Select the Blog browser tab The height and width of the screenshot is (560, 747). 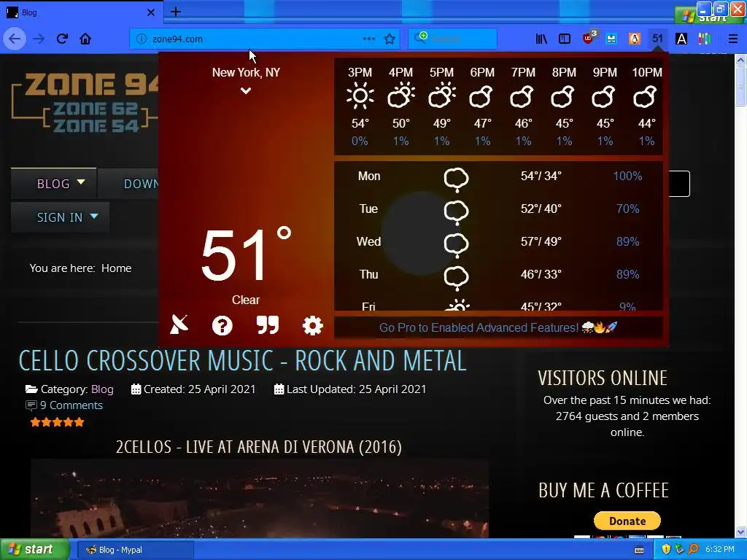81,12
